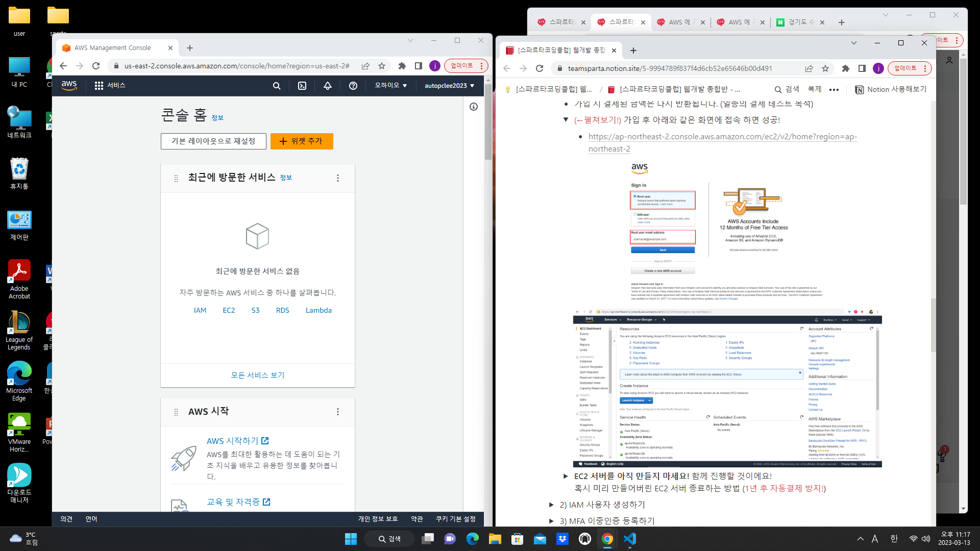Screen dimensions: 980x551
Task: Reload Notion browser page
Action: point(540,68)
